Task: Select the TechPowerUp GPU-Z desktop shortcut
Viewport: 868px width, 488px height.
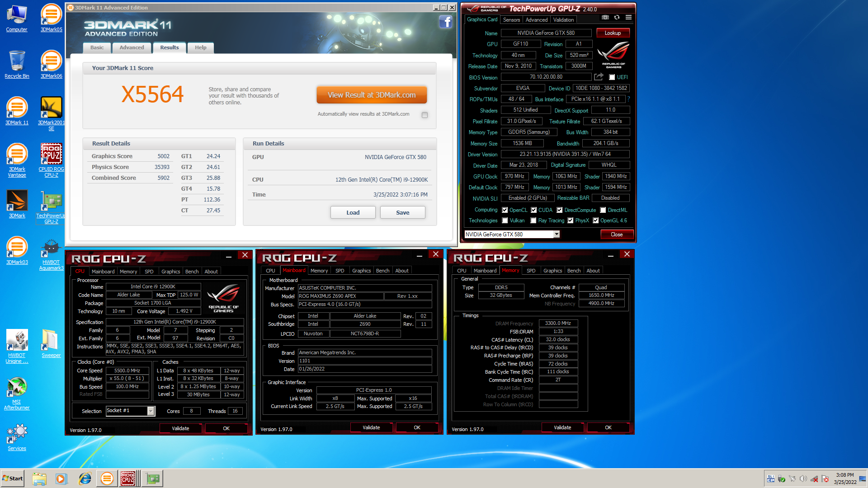Action: [51, 207]
